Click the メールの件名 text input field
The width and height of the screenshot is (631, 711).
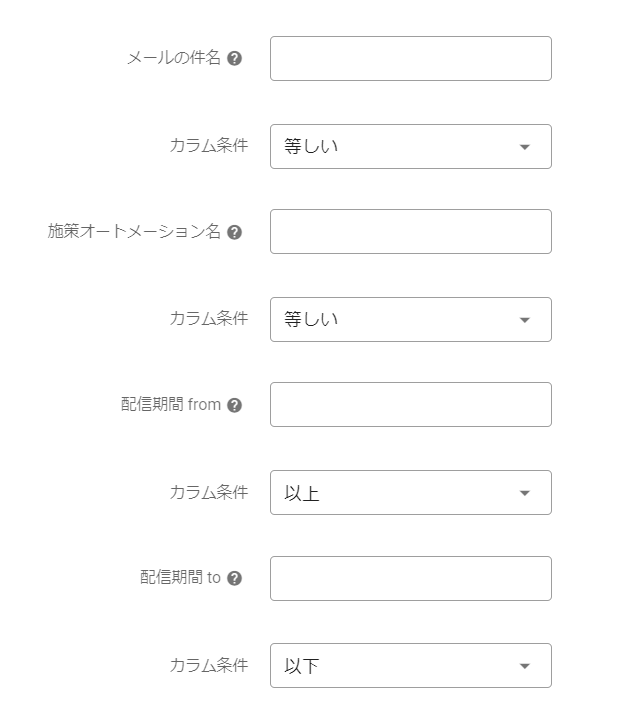[410, 59]
